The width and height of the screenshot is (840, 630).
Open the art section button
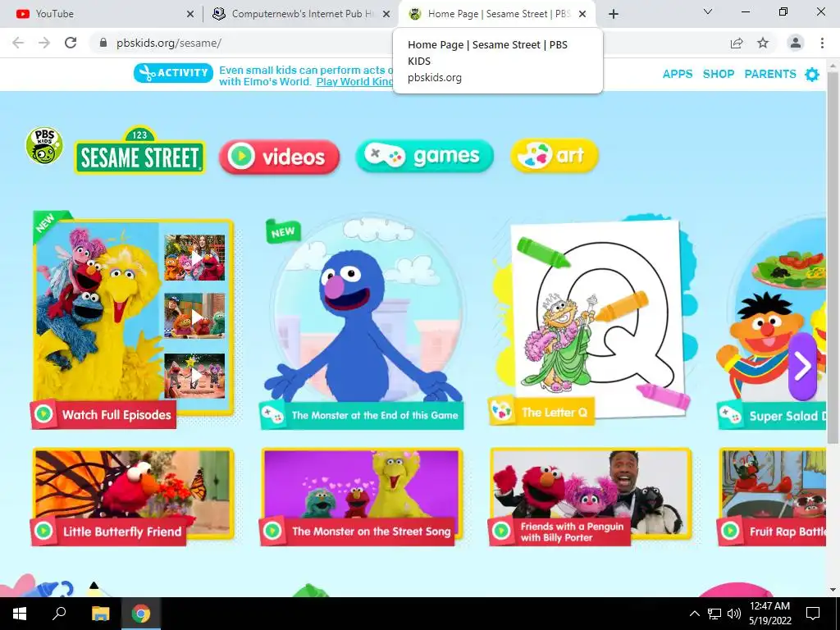[x=555, y=155]
